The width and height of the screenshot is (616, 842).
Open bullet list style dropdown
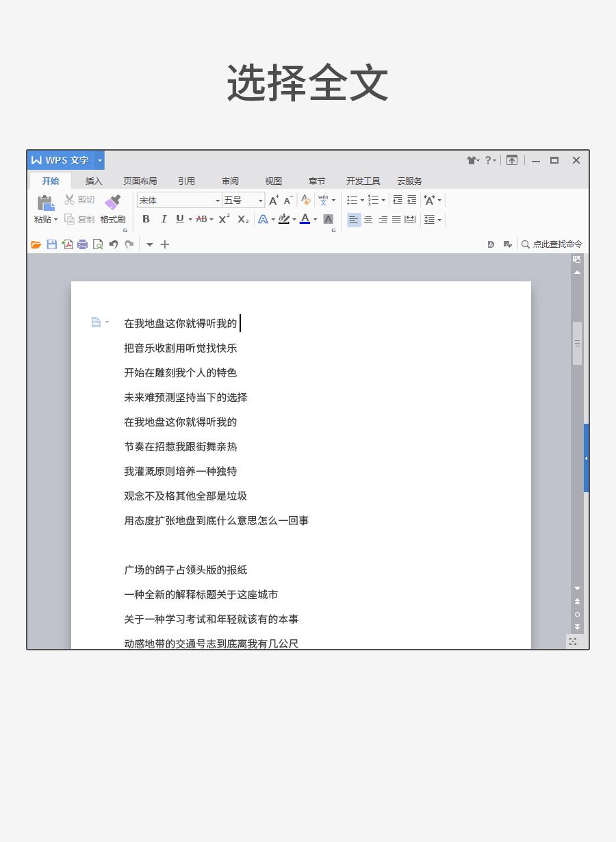point(362,201)
